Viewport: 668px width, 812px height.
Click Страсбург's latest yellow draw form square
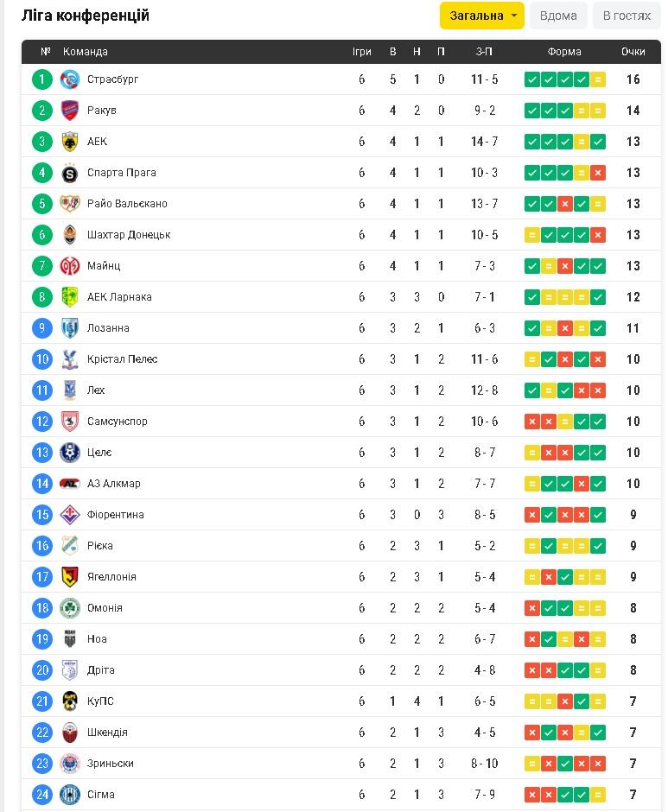(598, 79)
